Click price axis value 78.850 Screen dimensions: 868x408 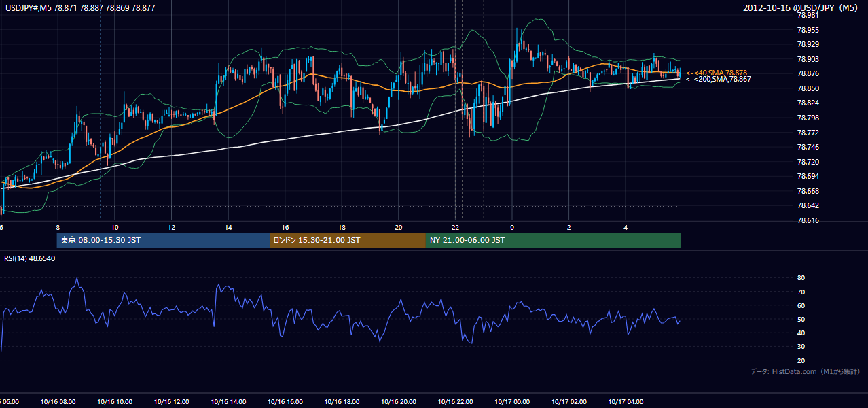pyautogui.click(x=808, y=89)
